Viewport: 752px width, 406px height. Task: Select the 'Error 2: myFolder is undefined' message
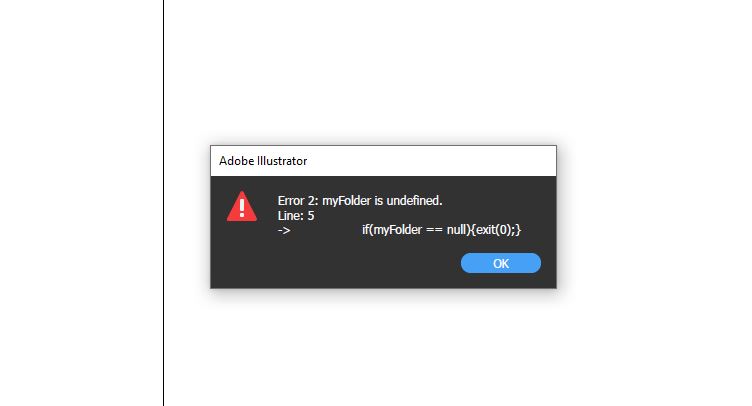[360, 200]
